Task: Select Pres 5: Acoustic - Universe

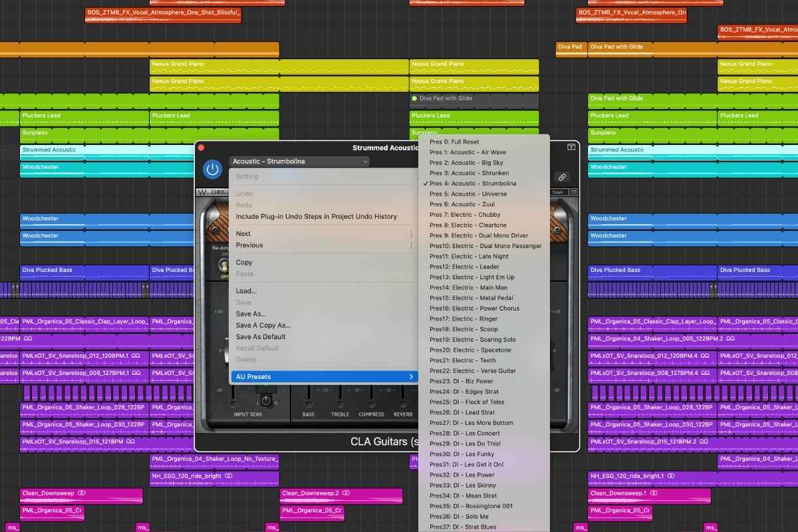Action: [x=483, y=194]
